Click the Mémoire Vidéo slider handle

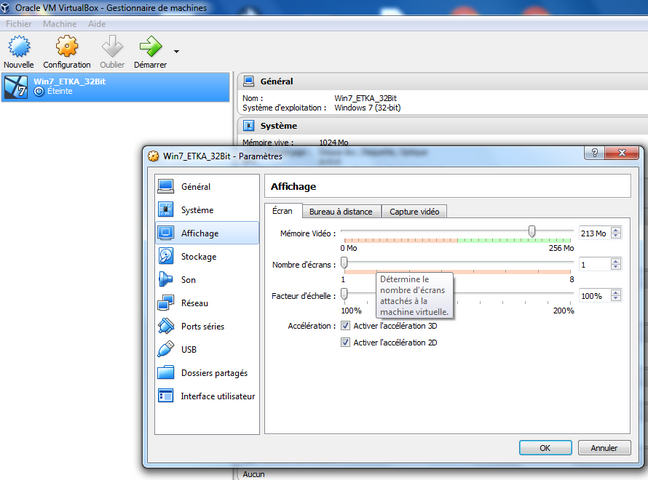(x=532, y=232)
